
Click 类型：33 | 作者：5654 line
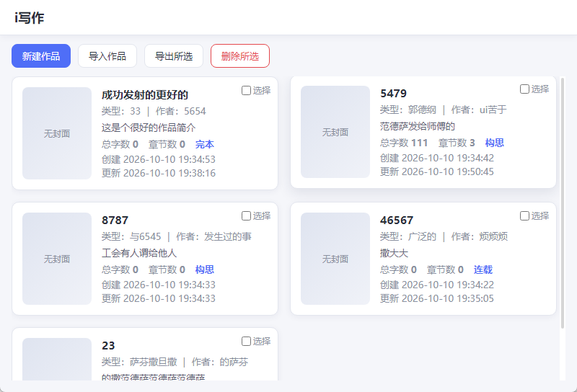[x=154, y=111]
